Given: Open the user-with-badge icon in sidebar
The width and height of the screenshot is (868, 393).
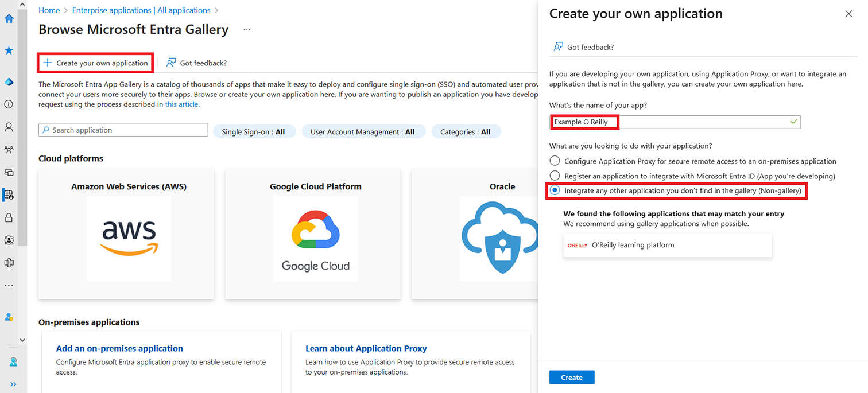Looking at the screenshot, I should [9, 317].
